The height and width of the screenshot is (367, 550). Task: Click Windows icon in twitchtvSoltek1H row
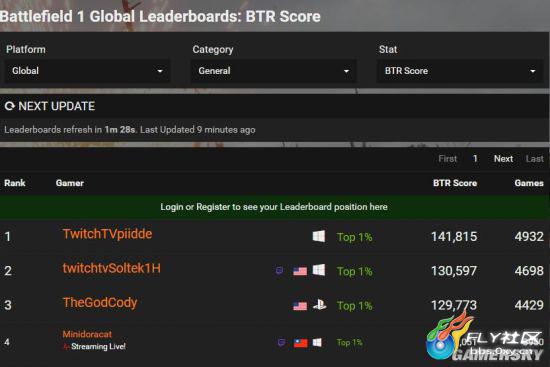319,270
